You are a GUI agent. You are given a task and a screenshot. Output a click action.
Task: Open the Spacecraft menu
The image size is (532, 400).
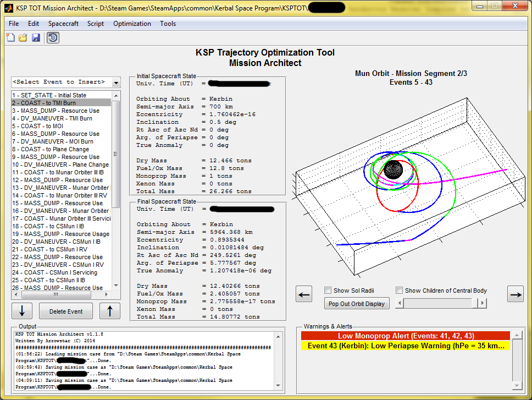coord(63,24)
